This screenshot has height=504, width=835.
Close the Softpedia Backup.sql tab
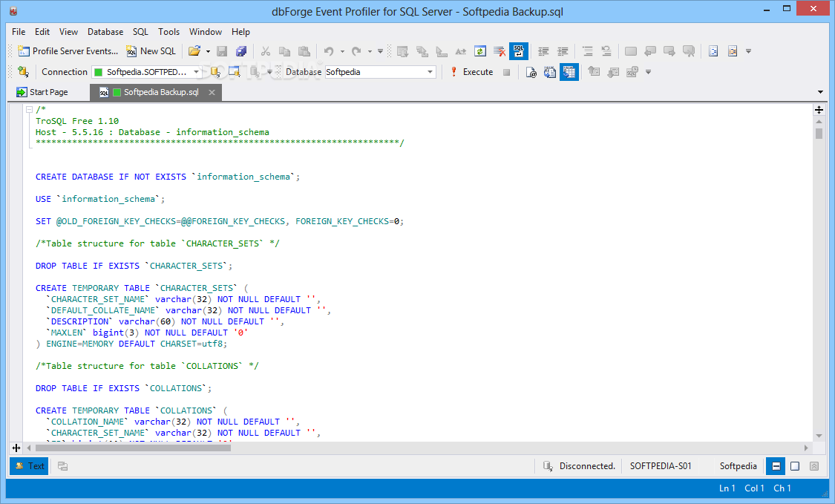(212, 92)
